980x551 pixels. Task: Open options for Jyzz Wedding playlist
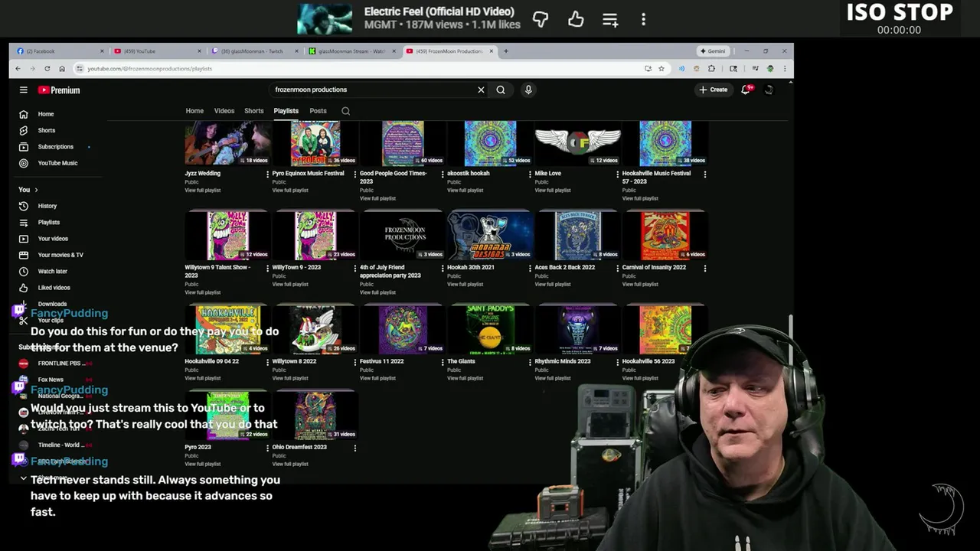[x=267, y=174]
